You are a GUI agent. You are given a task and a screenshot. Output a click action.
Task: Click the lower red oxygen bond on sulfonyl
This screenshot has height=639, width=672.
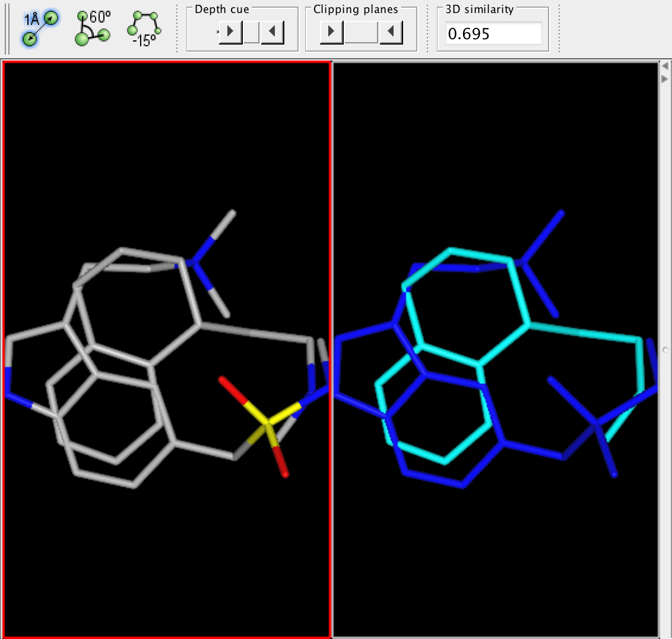tap(281, 462)
